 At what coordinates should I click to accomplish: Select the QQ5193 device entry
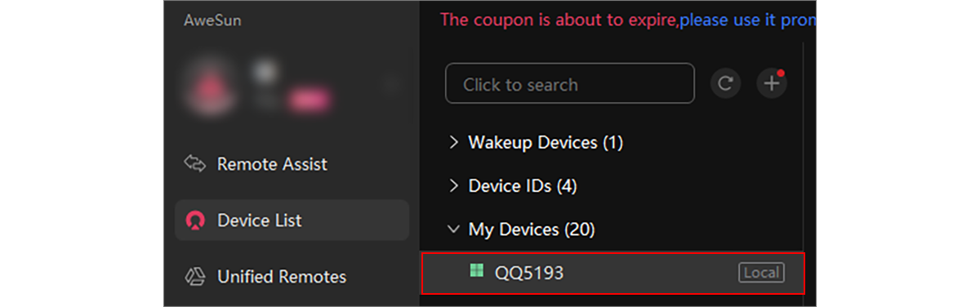612,273
